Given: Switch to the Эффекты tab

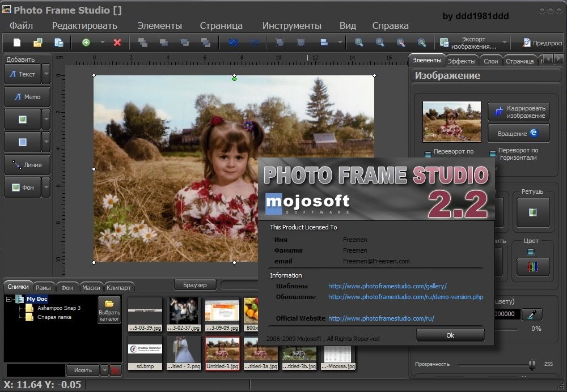Looking at the screenshot, I should (462, 61).
